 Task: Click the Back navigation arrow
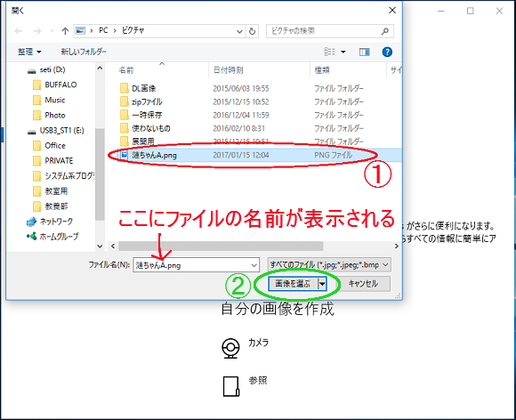tap(19, 31)
